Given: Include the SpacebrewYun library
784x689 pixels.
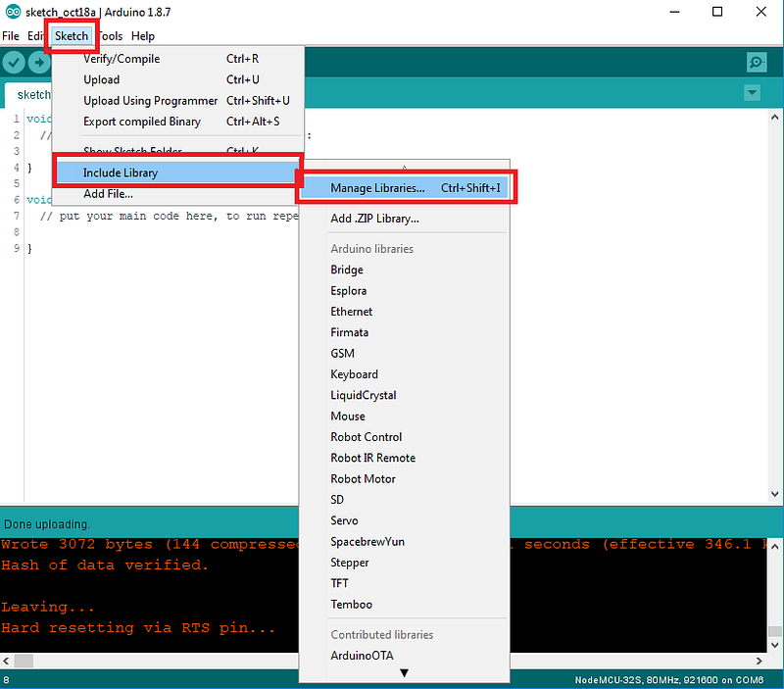Looking at the screenshot, I should pos(404,542).
